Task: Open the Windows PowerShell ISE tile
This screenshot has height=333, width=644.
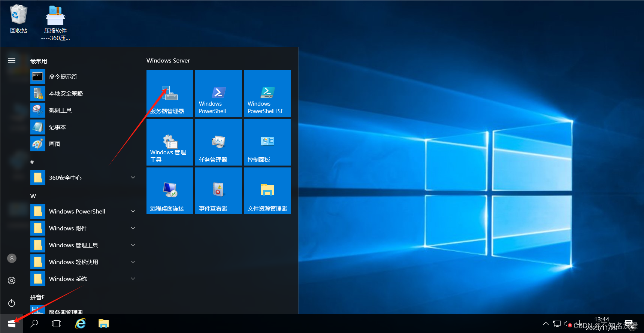Action: pyautogui.click(x=267, y=93)
